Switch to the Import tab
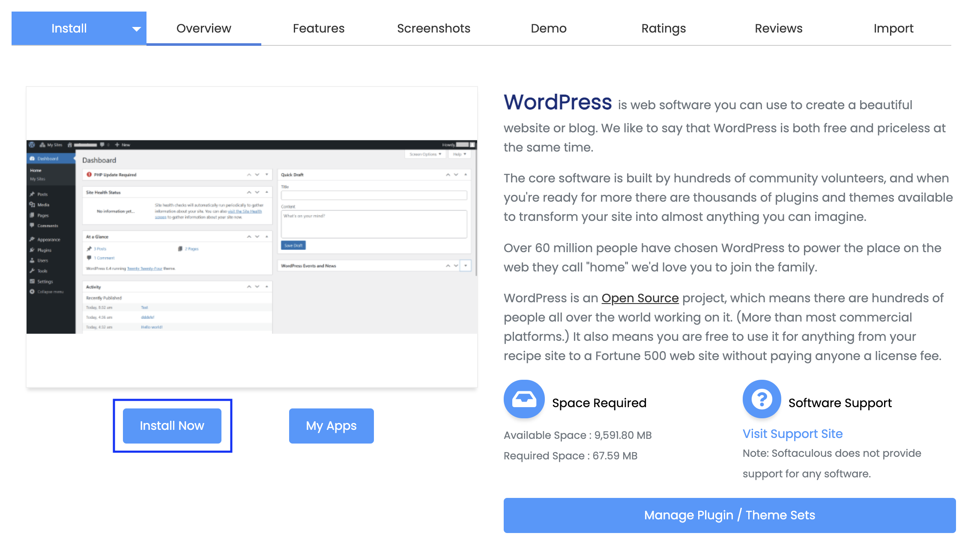This screenshot has height=554, width=980. click(x=893, y=28)
